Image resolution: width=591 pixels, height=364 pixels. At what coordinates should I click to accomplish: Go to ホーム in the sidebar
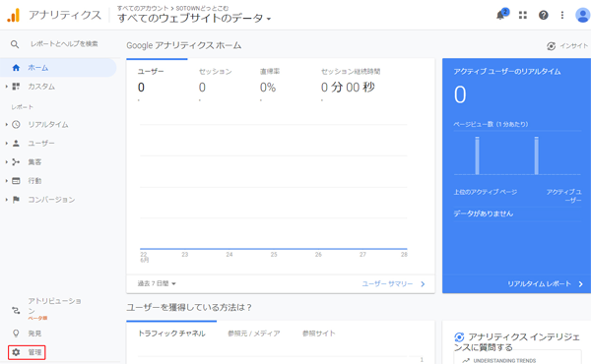tap(58, 68)
